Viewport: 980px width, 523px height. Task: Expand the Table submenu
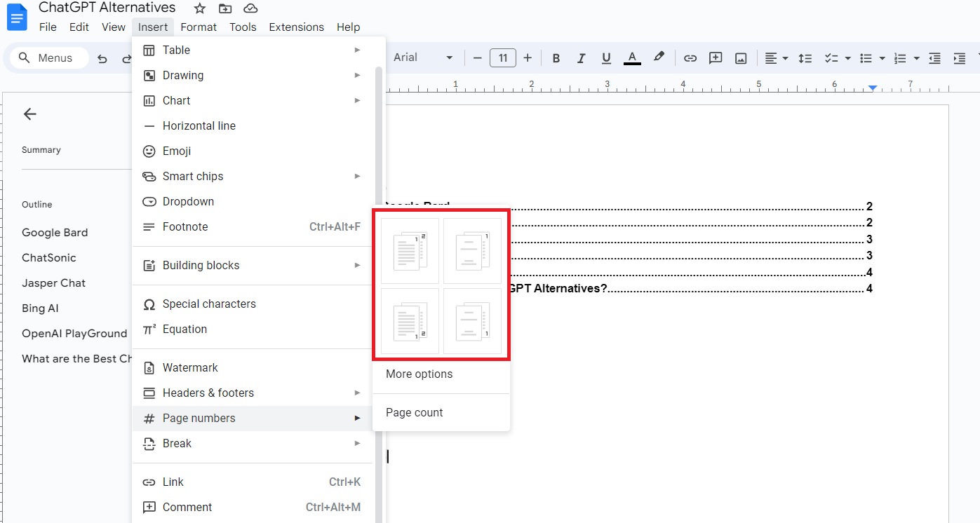coord(253,50)
